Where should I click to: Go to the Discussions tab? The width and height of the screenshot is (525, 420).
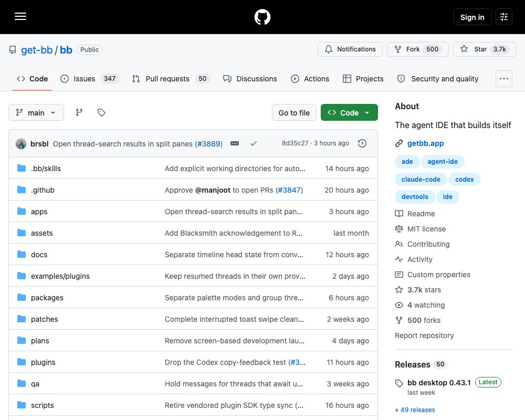pyautogui.click(x=250, y=79)
